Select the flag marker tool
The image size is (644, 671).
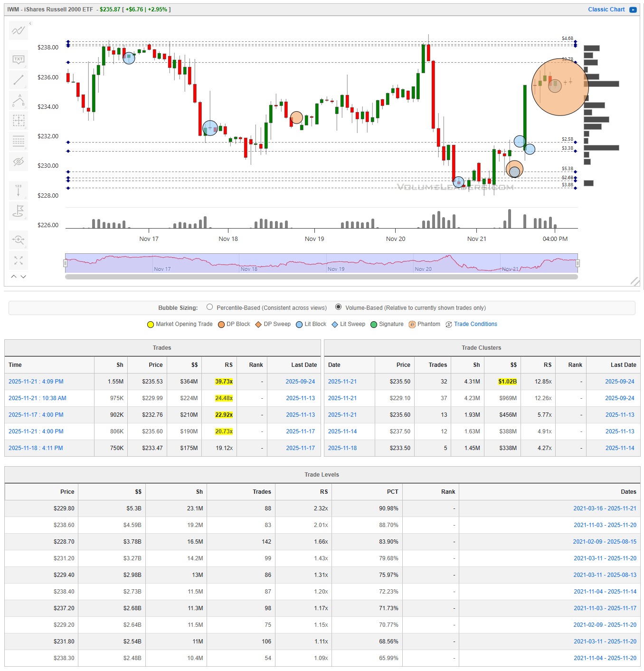coord(19,211)
